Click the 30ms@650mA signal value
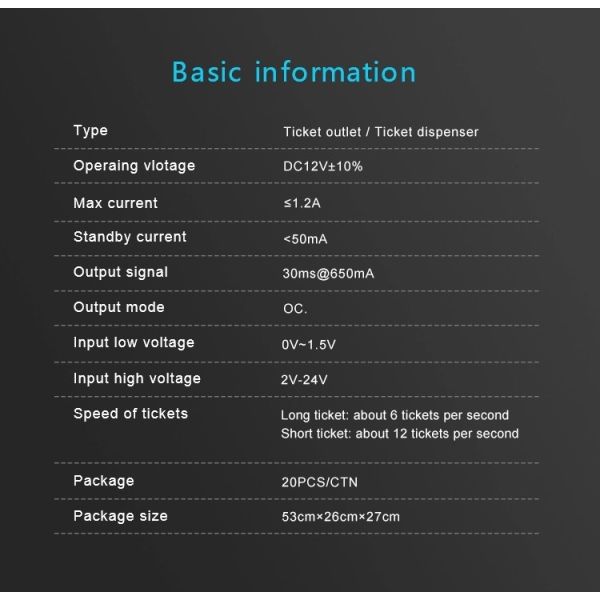Viewport: 600px width, 600px height. point(328,273)
